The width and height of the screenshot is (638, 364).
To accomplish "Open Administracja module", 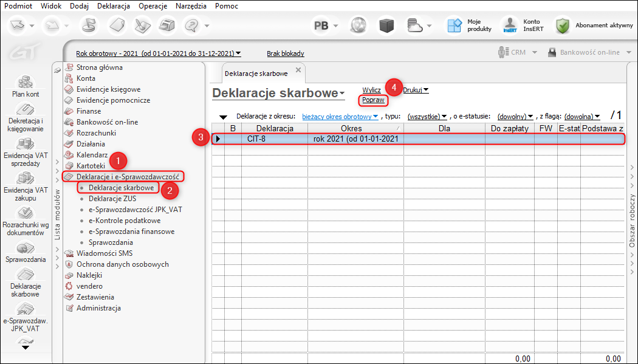I will [x=93, y=308].
